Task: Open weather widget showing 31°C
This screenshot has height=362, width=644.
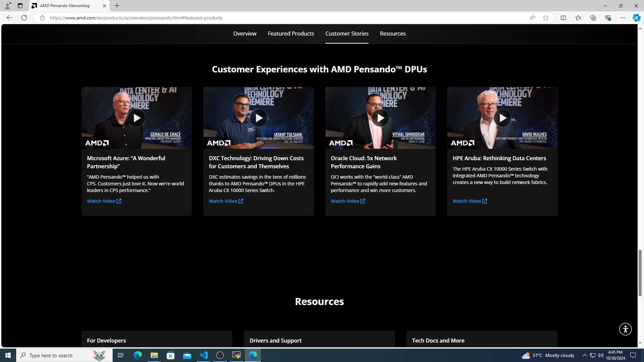Action: pyautogui.click(x=548, y=355)
